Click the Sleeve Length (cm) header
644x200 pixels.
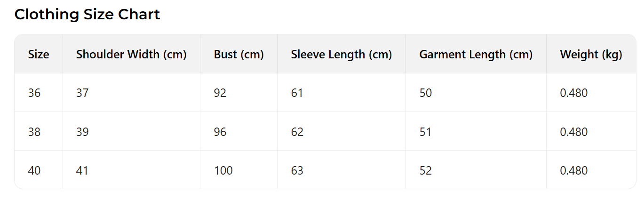click(x=341, y=55)
